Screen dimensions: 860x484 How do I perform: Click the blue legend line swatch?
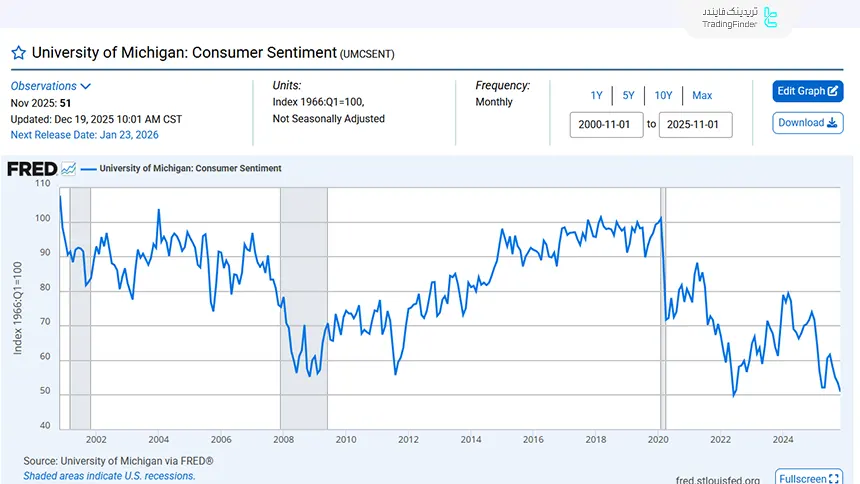point(87,169)
